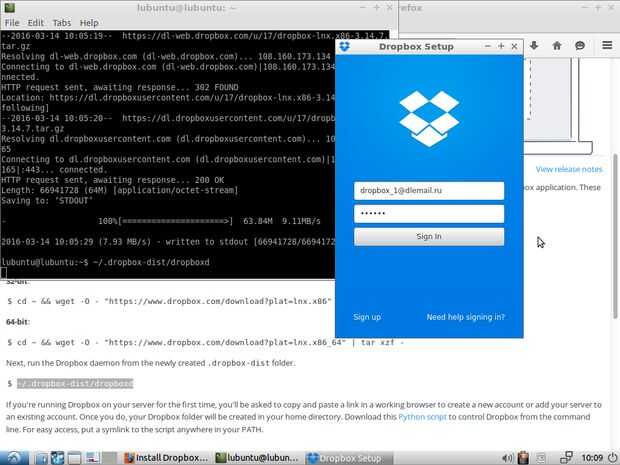Click the clipboard tray icon
Image resolution: width=620 pixels, height=465 pixels.
click(x=523, y=457)
